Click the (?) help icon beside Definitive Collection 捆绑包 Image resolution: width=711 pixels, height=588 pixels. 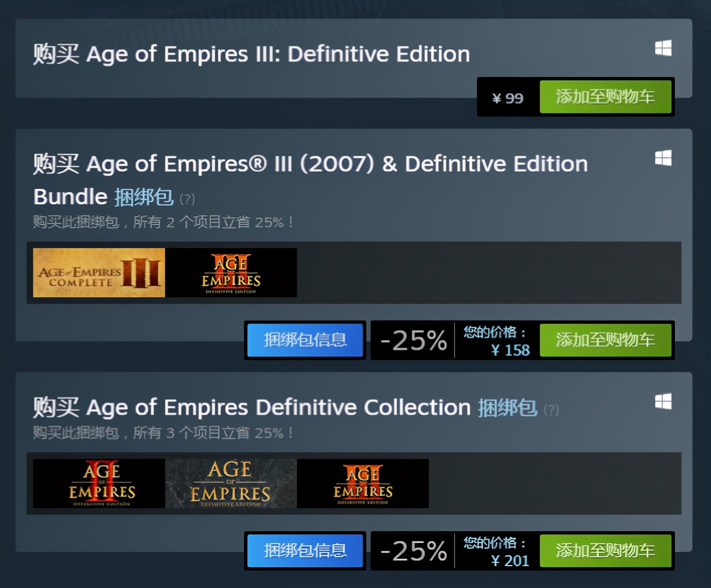pos(551,410)
